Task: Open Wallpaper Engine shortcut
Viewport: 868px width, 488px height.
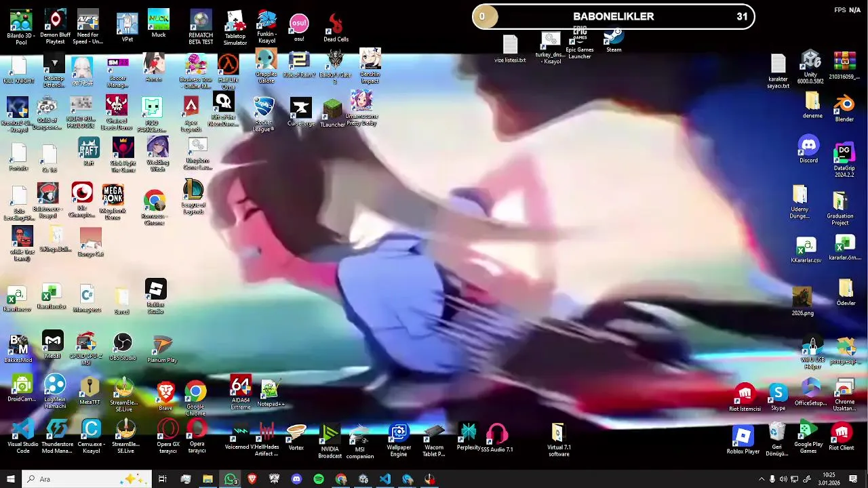Action: tap(399, 441)
